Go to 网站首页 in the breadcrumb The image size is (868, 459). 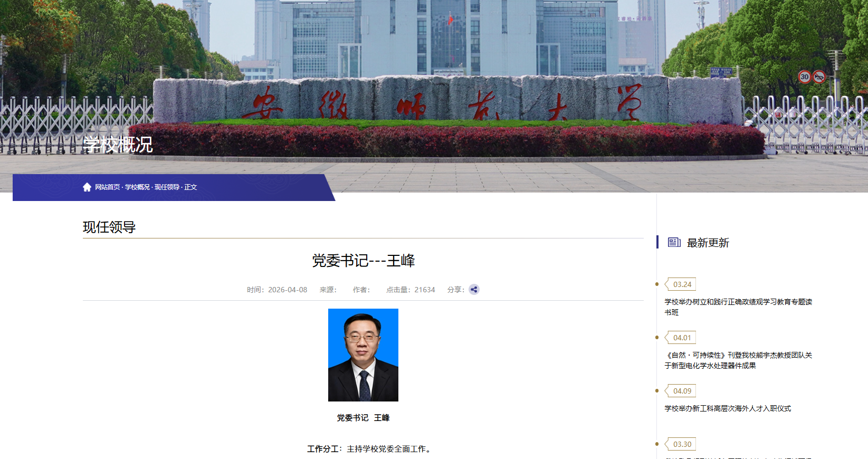pos(108,187)
